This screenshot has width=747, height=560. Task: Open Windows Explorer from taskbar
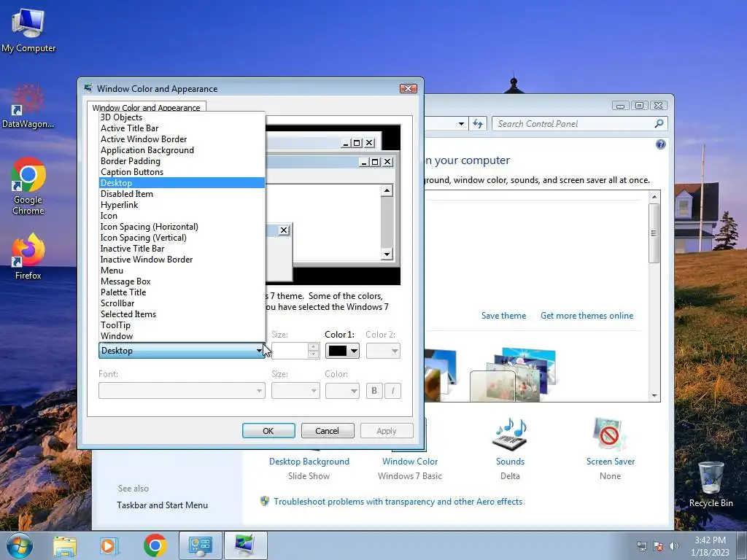[x=65, y=545]
